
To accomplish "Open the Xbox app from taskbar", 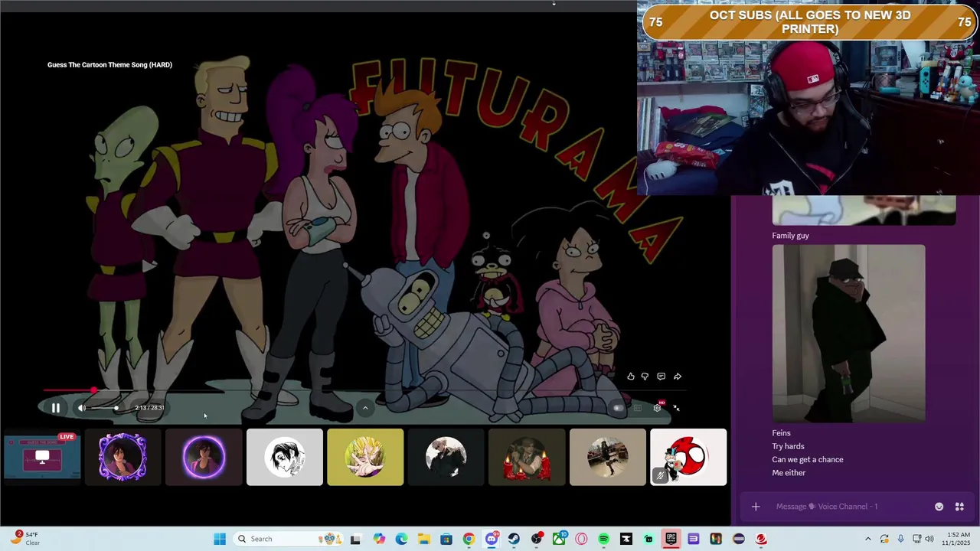I will pyautogui.click(x=559, y=539).
